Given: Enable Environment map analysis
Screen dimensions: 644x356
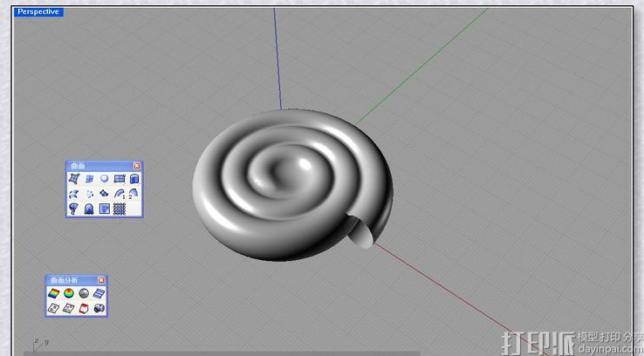Looking at the screenshot, I should tap(84, 293).
